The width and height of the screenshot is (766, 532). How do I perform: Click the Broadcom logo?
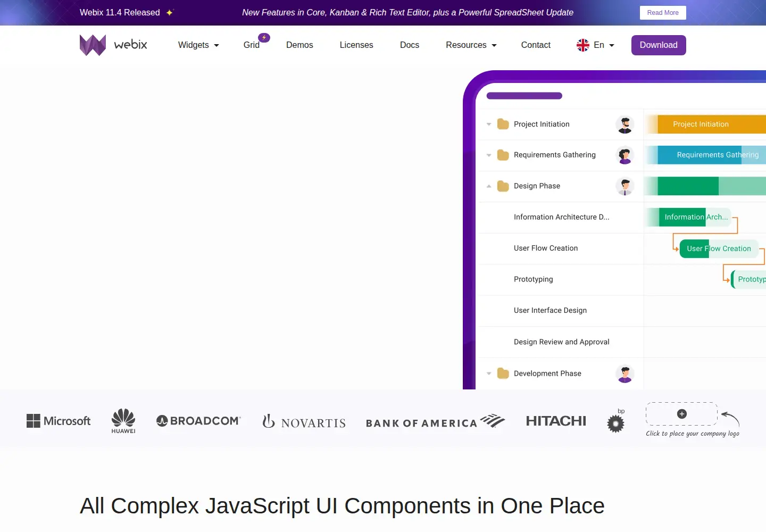click(198, 421)
